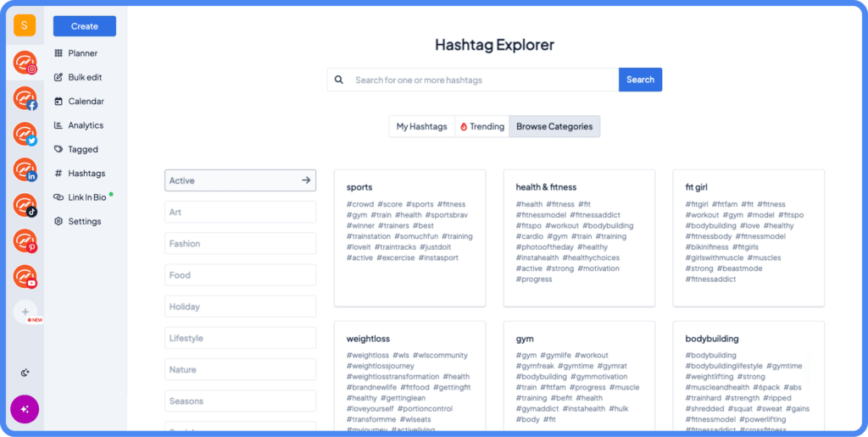Screen dimensions: 868x437
Task: Select the YouTube account avatar
Action: point(25,277)
